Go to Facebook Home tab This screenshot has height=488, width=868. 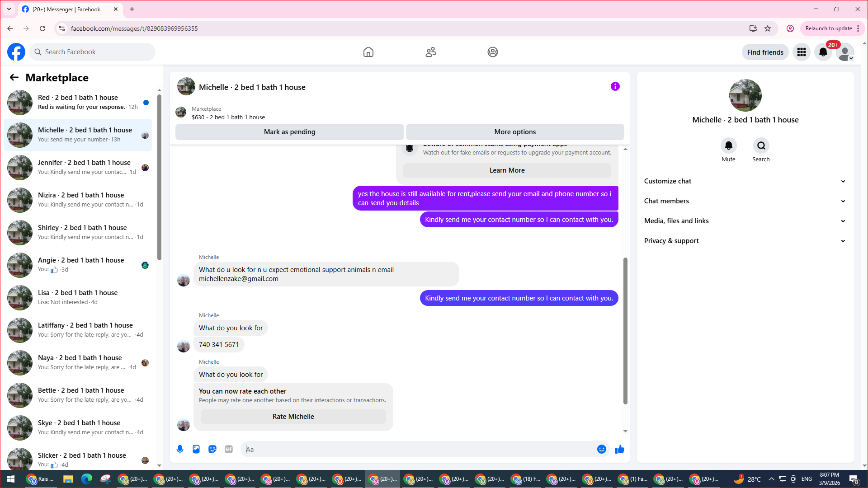tap(368, 52)
